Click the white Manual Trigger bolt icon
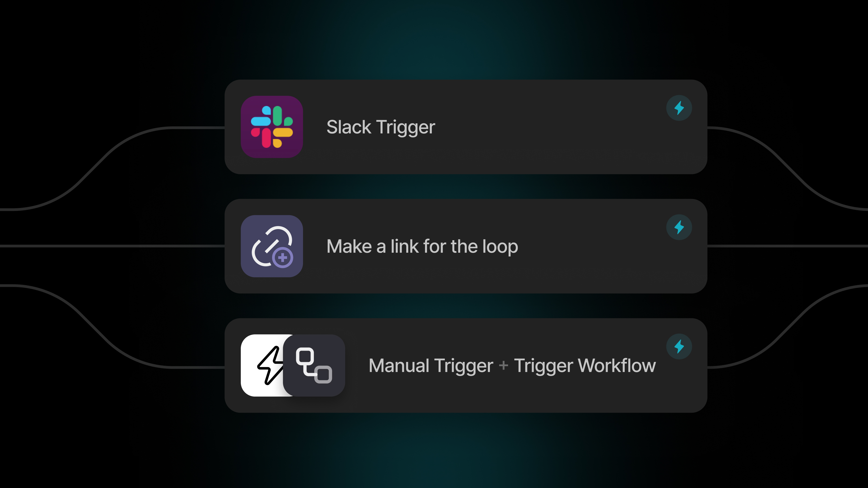This screenshot has height=488, width=868. (266, 365)
